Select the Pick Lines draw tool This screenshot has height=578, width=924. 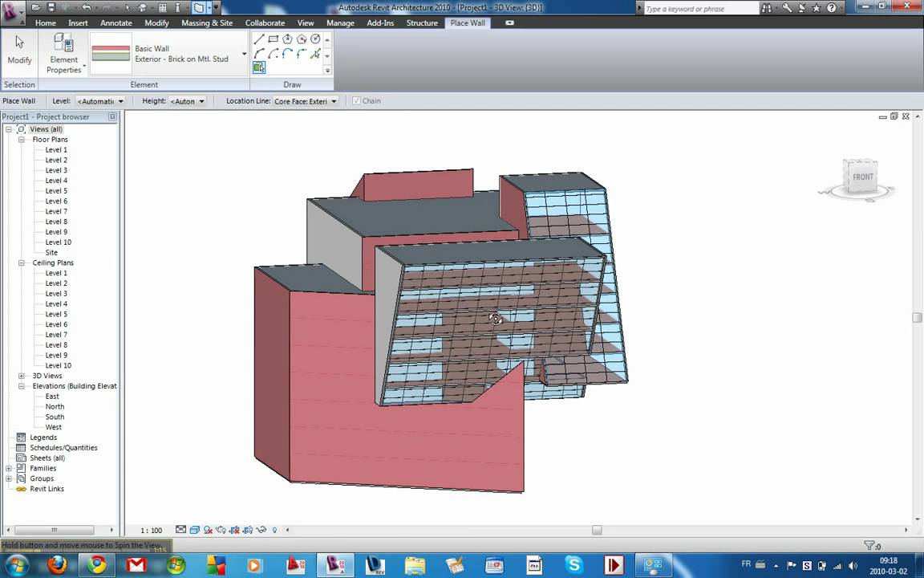(316, 54)
